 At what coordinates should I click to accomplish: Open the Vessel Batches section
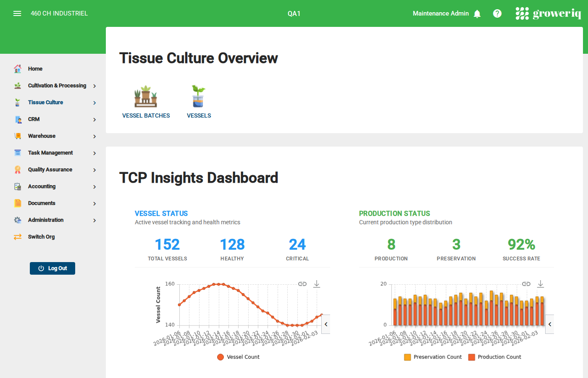point(146,101)
